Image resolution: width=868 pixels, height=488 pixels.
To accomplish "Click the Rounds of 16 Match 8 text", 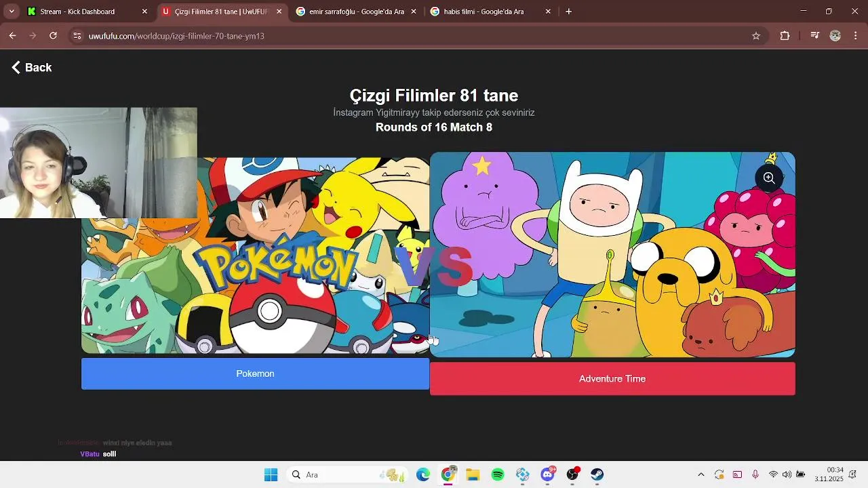I will pos(434,127).
